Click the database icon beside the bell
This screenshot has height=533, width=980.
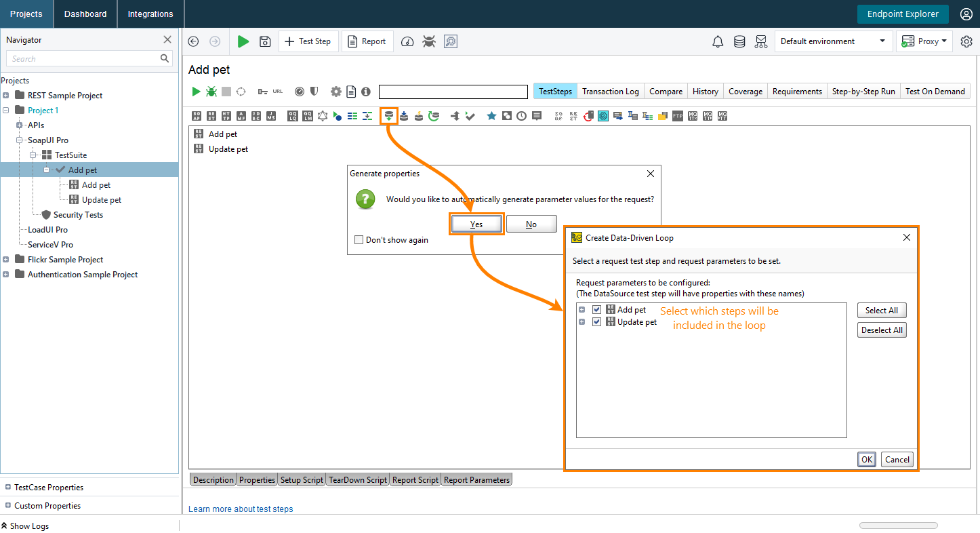coord(739,41)
